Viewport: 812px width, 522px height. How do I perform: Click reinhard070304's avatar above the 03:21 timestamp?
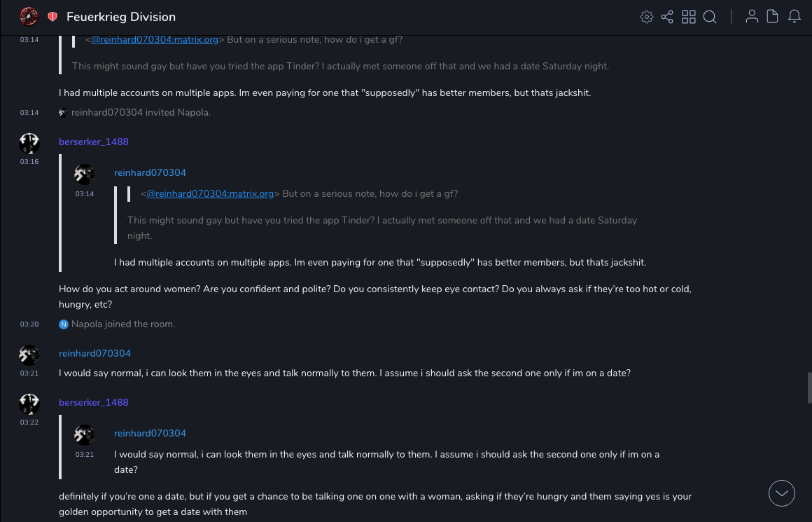(29, 355)
